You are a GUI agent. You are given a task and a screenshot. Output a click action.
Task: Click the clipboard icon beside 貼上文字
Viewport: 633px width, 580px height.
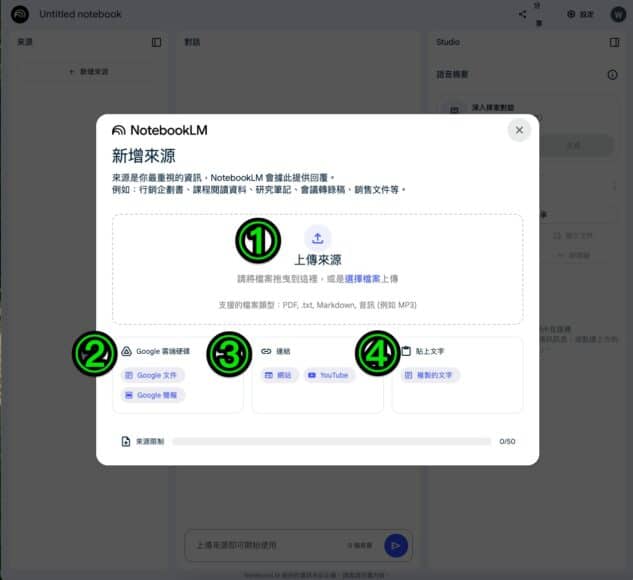[406, 351]
